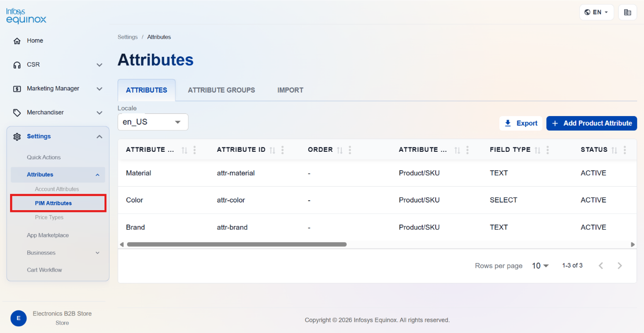This screenshot has width=644, height=333.
Task: Open Quick Actions in sidebar
Action: tap(44, 158)
